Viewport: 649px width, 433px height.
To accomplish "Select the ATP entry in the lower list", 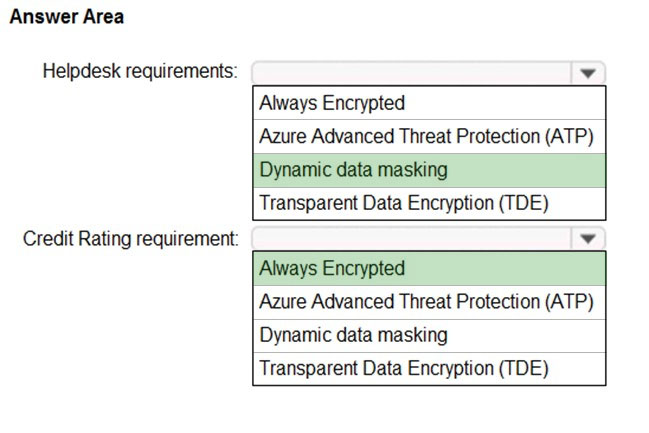I will coord(429,302).
